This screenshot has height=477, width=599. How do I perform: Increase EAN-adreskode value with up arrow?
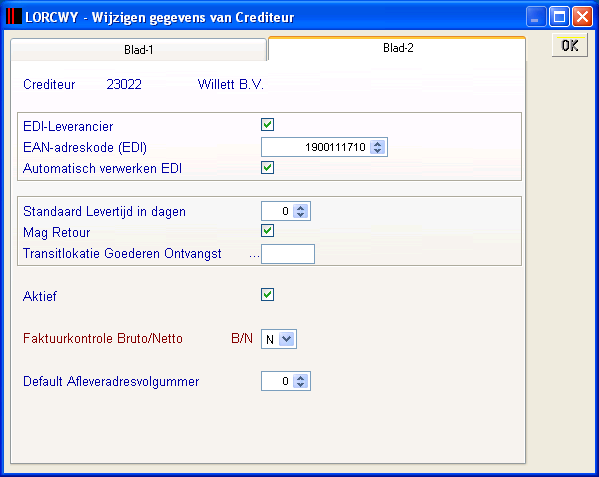point(377,144)
